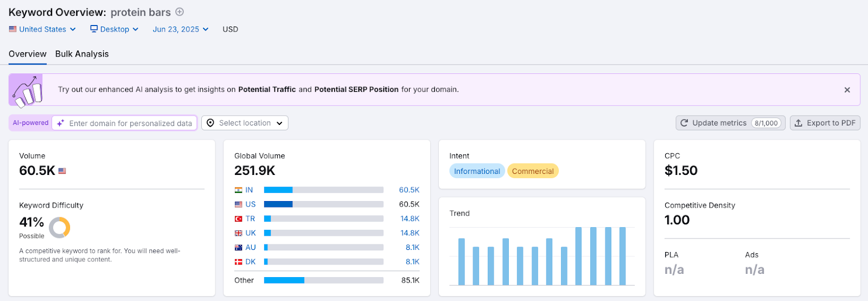Click the Update metrics button
The height and width of the screenshot is (301, 868).
tap(730, 123)
